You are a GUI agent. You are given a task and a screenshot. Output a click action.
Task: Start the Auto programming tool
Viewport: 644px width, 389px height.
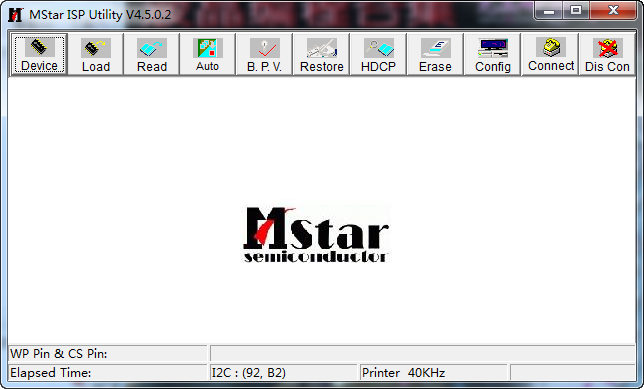[x=208, y=55]
